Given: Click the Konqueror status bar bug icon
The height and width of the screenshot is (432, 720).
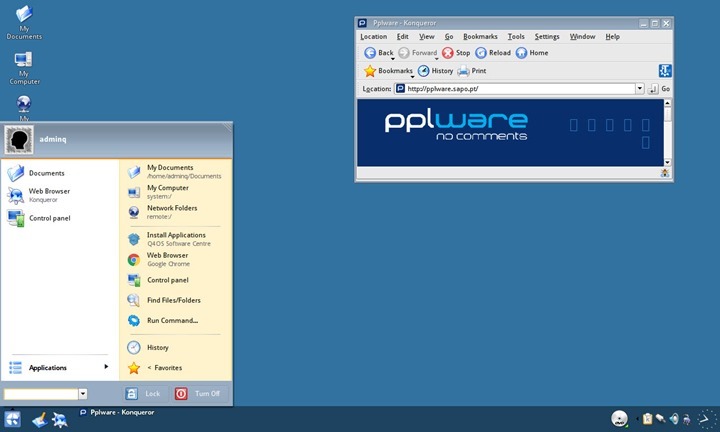Looking at the screenshot, I should point(665,173).
